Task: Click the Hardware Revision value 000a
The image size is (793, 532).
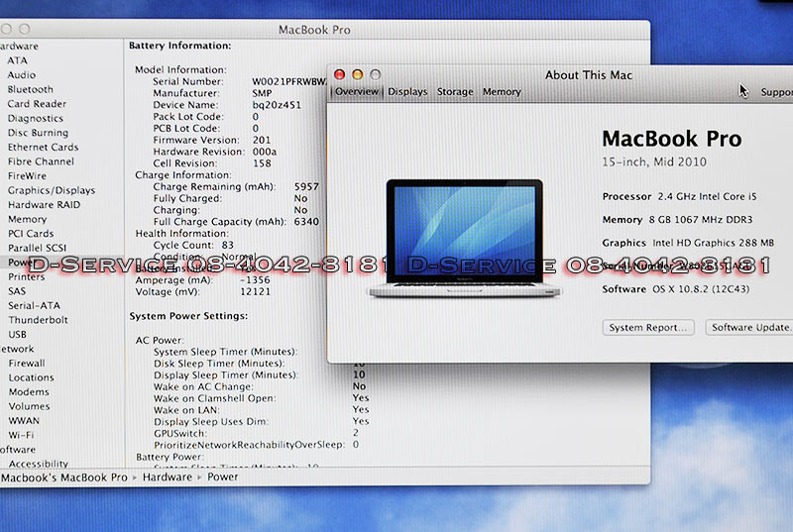Action: (265, 152)
